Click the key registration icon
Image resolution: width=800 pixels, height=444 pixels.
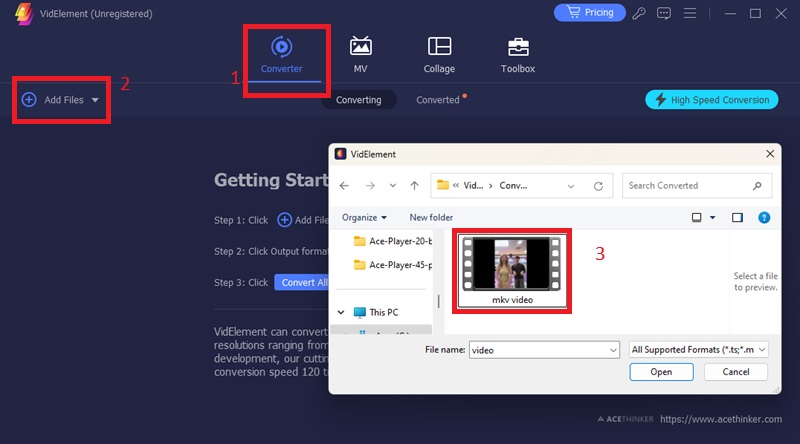638,13
